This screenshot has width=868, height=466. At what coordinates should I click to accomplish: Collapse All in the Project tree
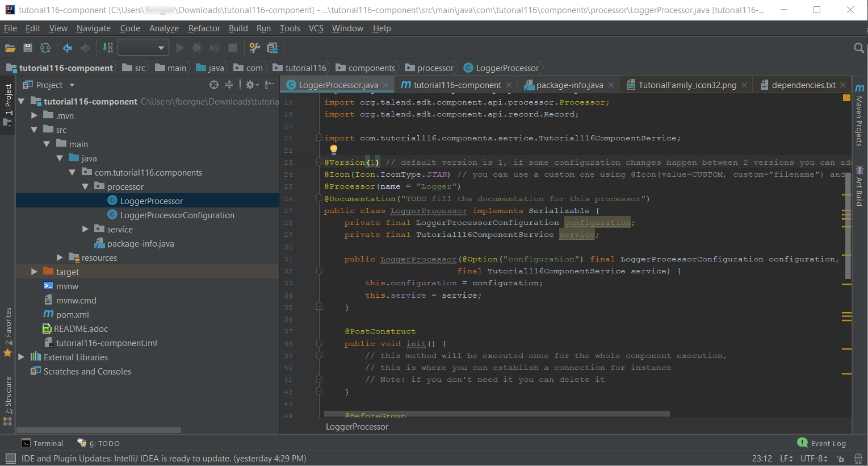229,84
